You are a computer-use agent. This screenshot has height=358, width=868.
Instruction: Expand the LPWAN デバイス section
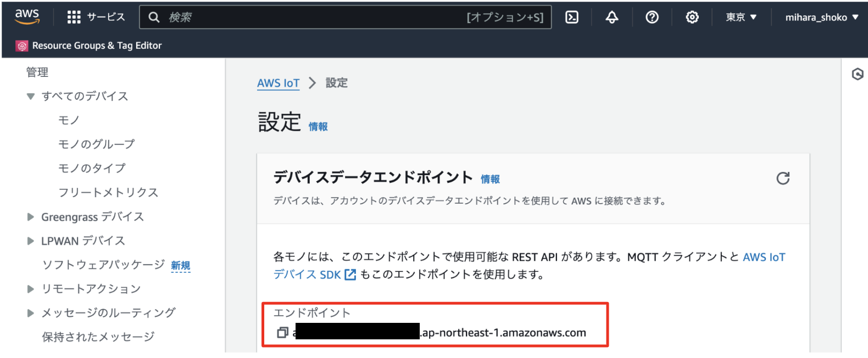[x=31, y=241]
